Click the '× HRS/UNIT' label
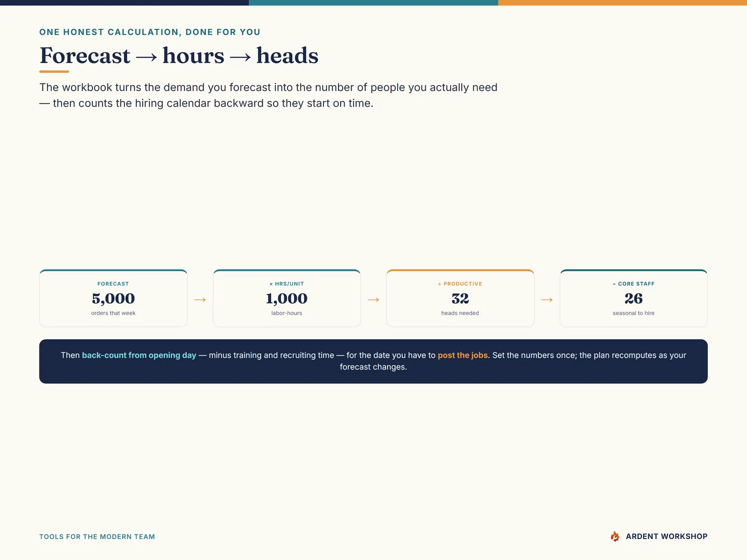 (x=287, y=284)
